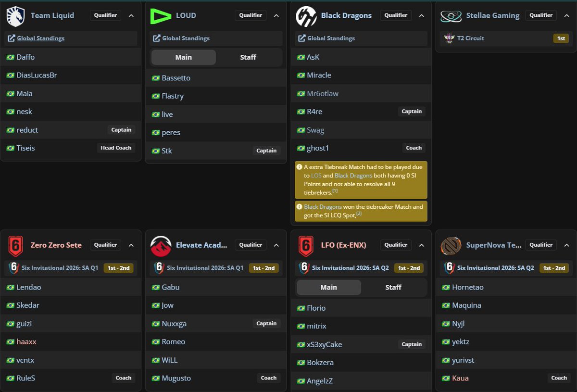Click SuperNova's SA Q2 tournament icon
This screenshot has width=577, height=392.
pos(449,268)
